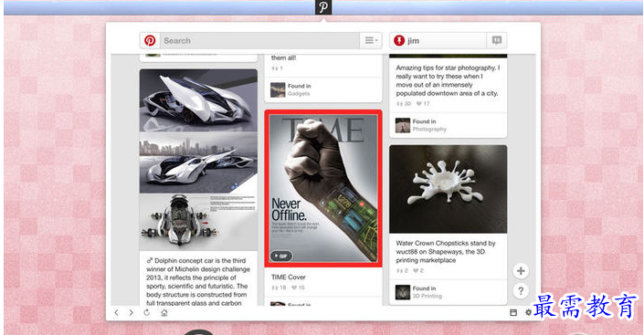The image size is (644, 335).
Task: Click the Pinterest menu bar icon
Action: pos(323,7)
